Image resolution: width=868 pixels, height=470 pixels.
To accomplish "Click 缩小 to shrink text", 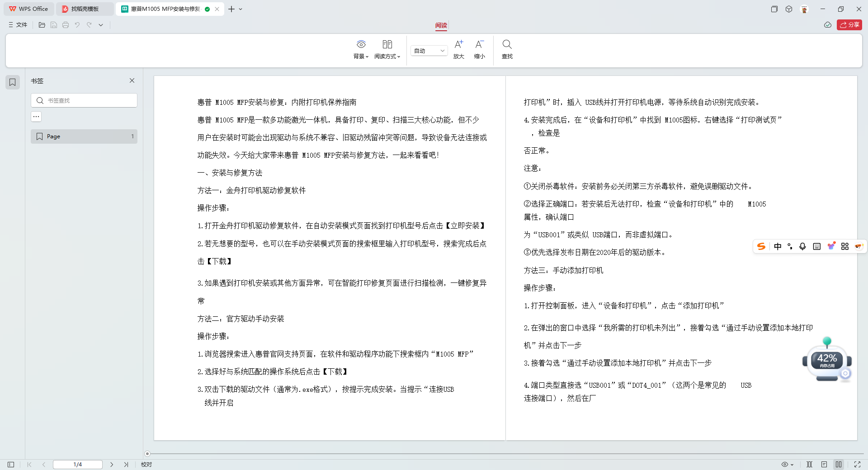I will click(480, 49).
